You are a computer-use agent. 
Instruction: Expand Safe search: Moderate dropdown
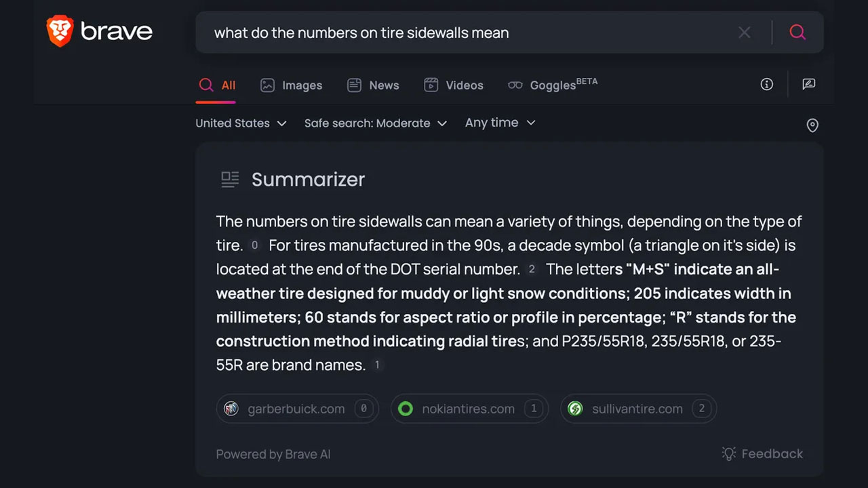pyautogui.click(x=375, y=123)
